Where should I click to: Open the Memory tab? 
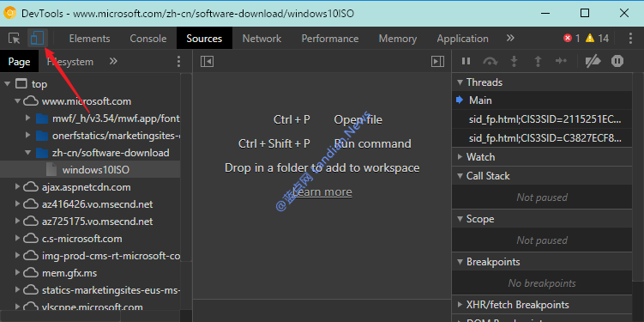[398, 39]
